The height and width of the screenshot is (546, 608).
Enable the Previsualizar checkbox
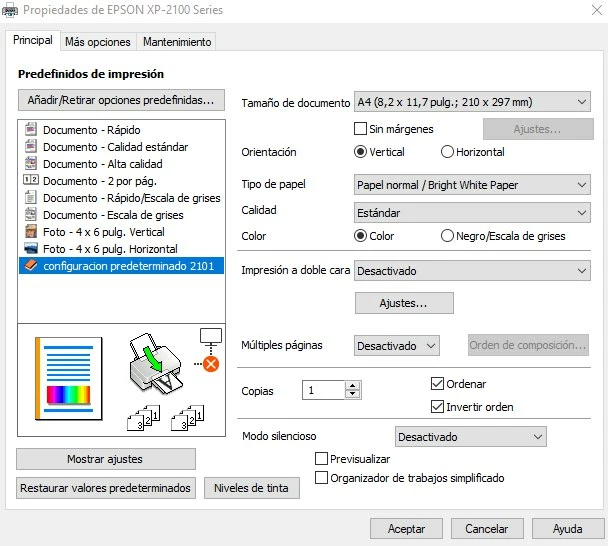(x=321, y=459)
